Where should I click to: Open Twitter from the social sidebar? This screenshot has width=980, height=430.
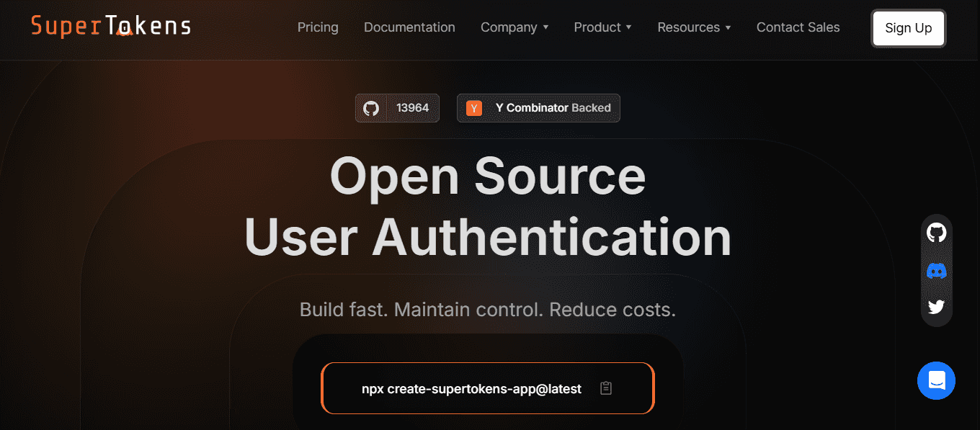(936, 308)
